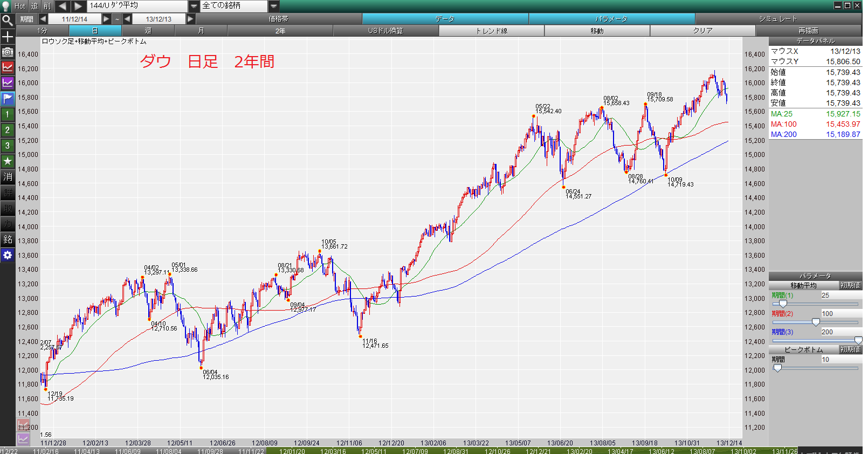Image resolution: width=868 pixels, height=454 pixels.
Task: Click the 取 sidebar icon
Action: [8, 208]
